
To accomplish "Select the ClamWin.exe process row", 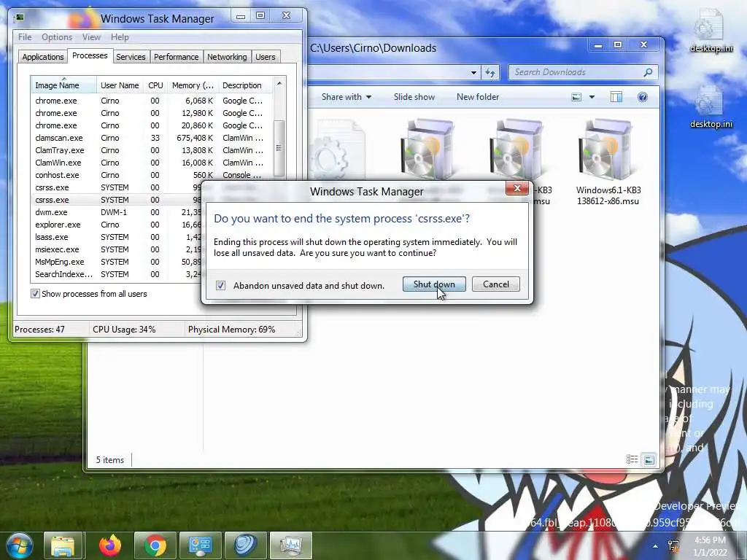I will (152, 163).
